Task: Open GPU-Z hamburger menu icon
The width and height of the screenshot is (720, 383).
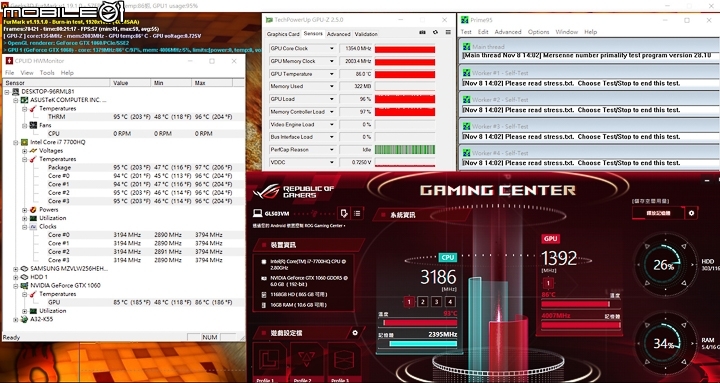Action: (448, 33)
